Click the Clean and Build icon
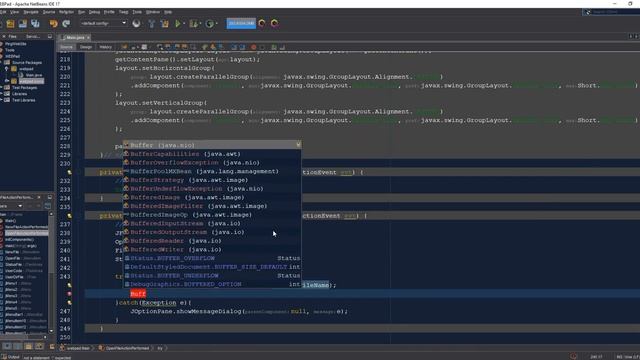640x360 pixels. pyautogui.click(x=164, y=24)
